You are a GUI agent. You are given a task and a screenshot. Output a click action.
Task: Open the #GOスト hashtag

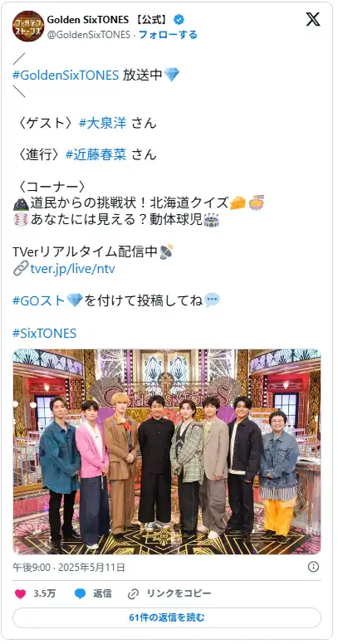pos(39,300)
